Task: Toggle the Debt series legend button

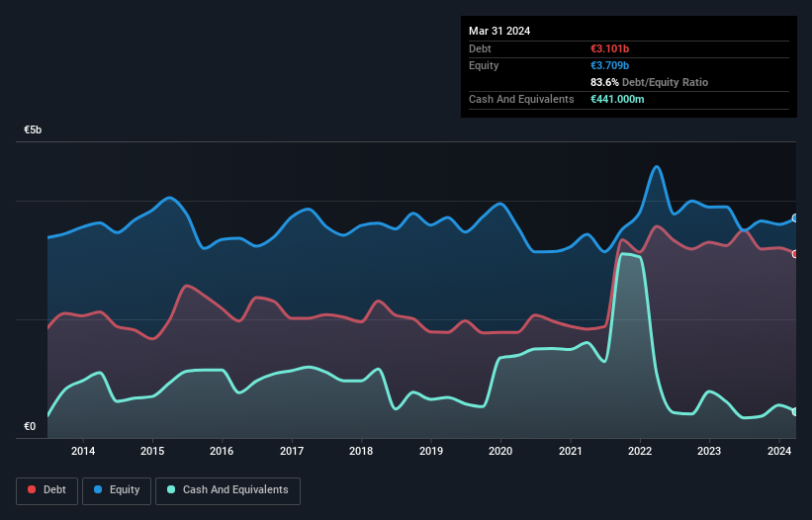Action: [47, 490]
